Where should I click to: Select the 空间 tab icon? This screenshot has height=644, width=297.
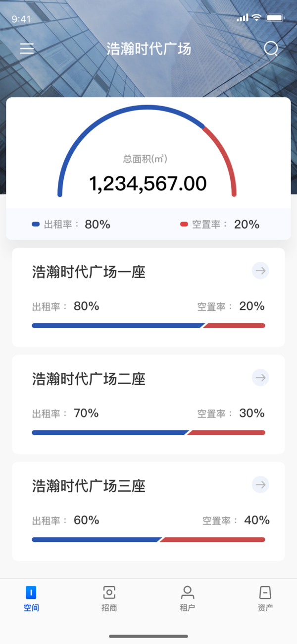pos(31,592)
